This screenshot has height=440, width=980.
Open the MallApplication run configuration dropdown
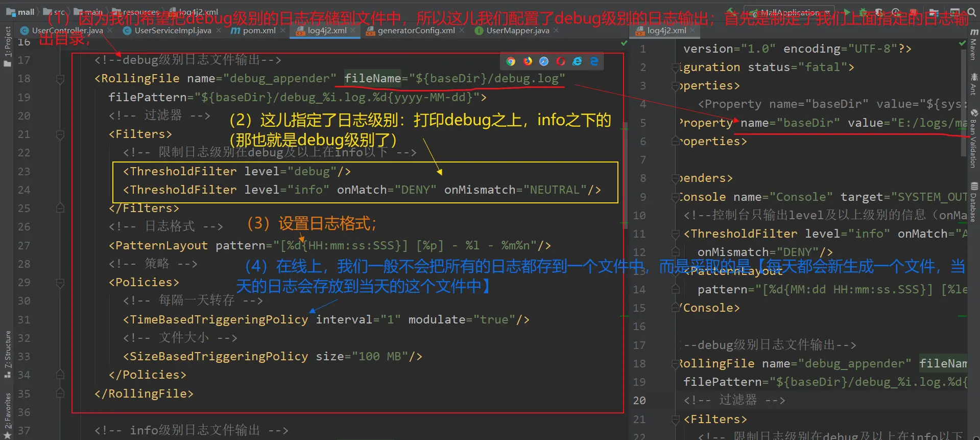(x=789, y=12)
